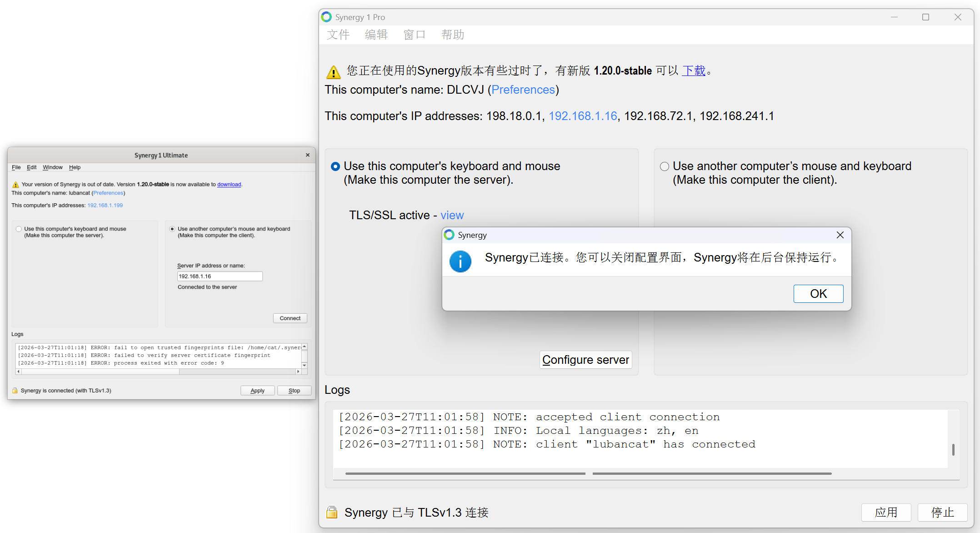Click the warning icon in Synergy Ultimate

pyautogui.click(x=15, y=185)
